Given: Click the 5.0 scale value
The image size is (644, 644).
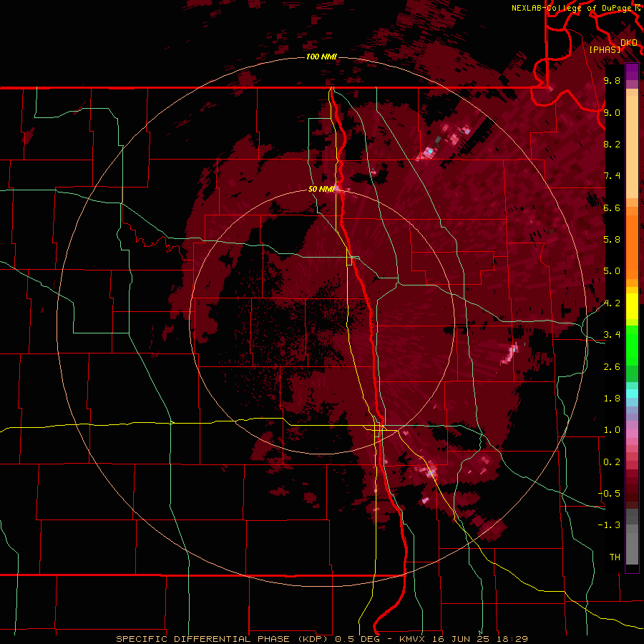Looking at the screenshot, I should click(612, 271).
